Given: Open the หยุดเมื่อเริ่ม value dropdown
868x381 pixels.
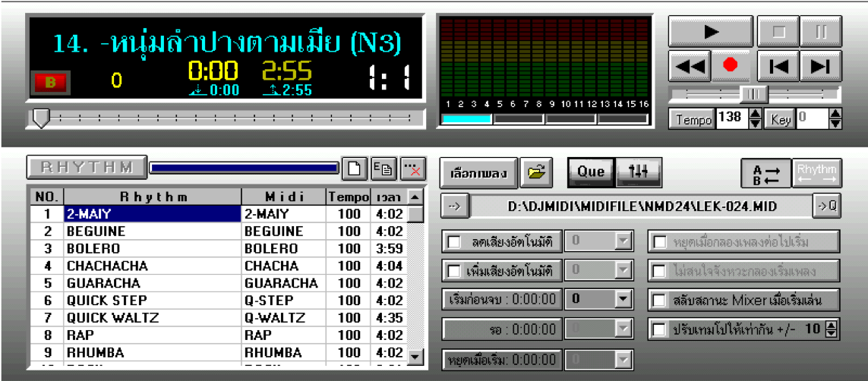Looking at the screenshot, I should (624, 358).
